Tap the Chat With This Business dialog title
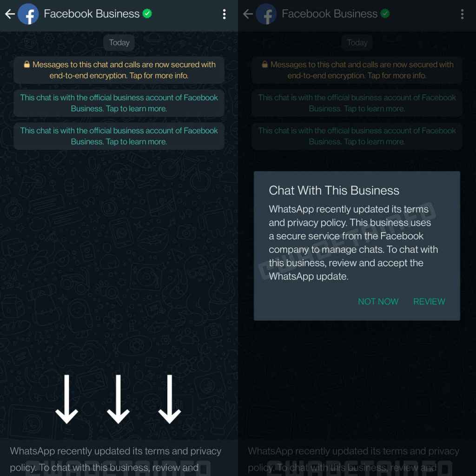This screenshot has width=476, height=476. point(334,190)
